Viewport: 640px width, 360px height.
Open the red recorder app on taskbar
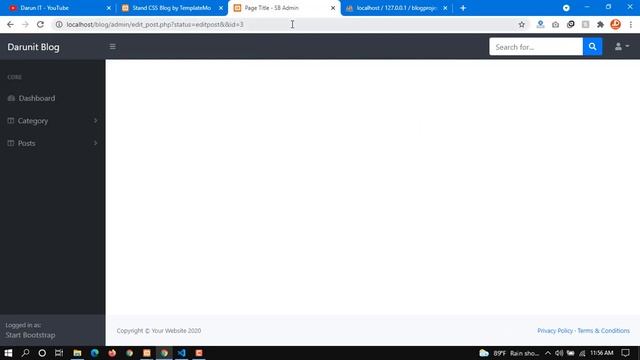point(199,353)
